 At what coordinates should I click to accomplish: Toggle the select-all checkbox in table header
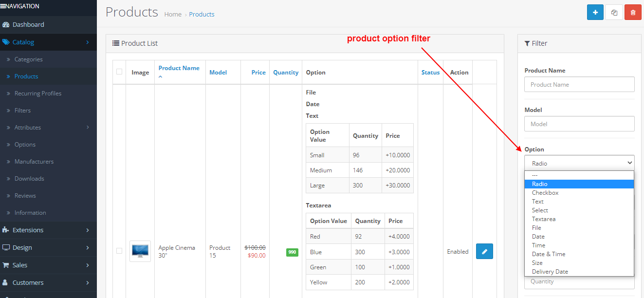pos(119,72)
